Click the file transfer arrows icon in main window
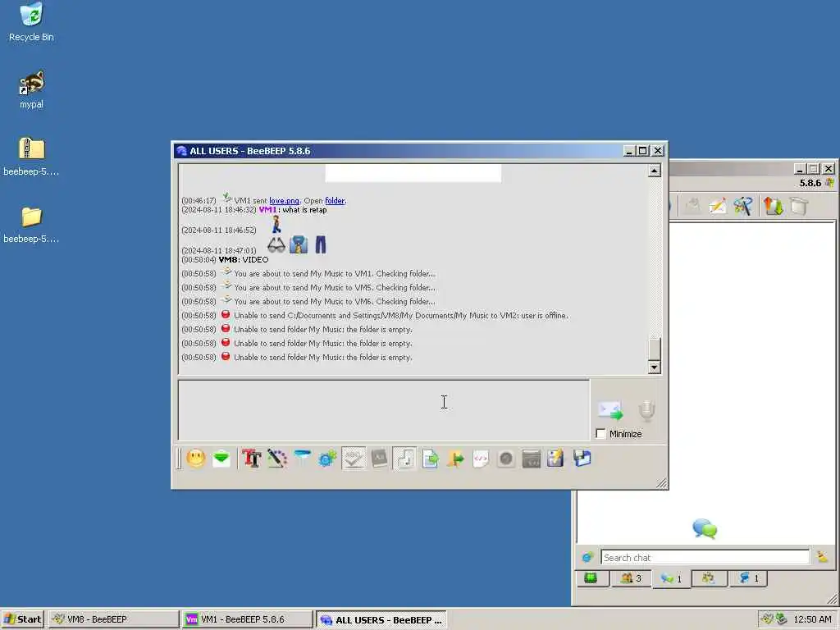Screen dimensions: 840x630 (x=773, y=206)
